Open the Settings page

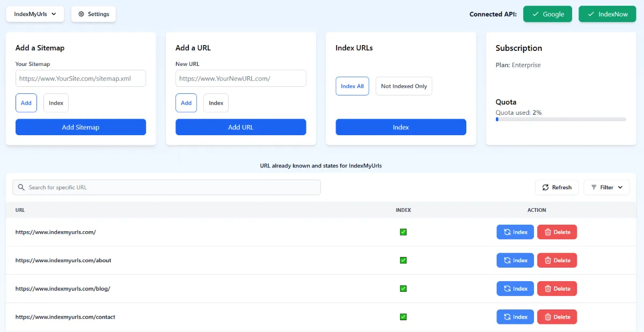93,14
